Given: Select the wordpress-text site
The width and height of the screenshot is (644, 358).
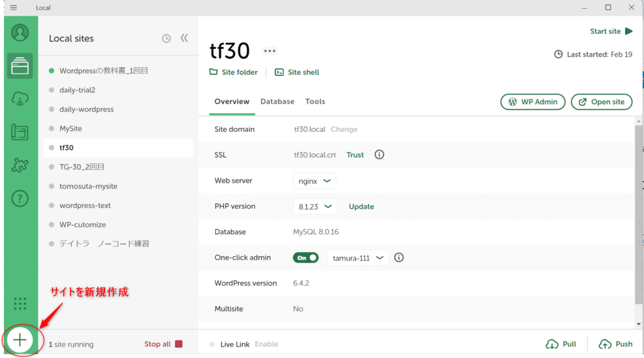Looking at the screenshot, I should [118, 205].
